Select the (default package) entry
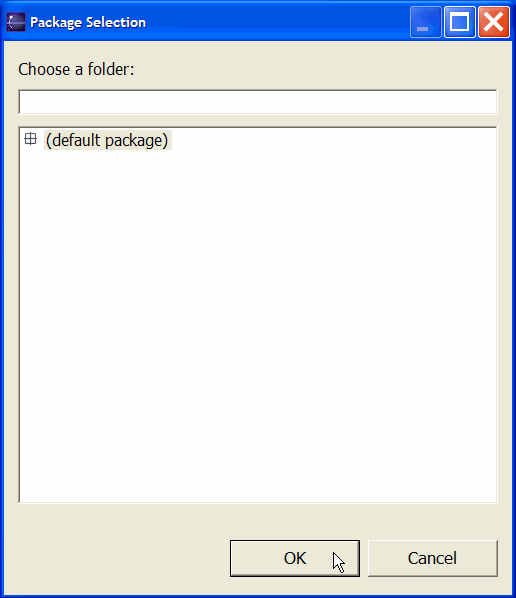 tap(108, 140)
